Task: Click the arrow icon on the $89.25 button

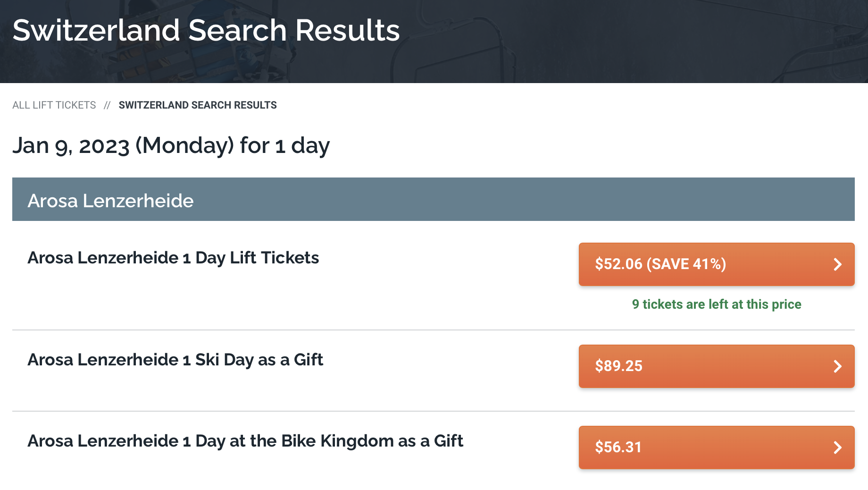Action: coord(837,366)
